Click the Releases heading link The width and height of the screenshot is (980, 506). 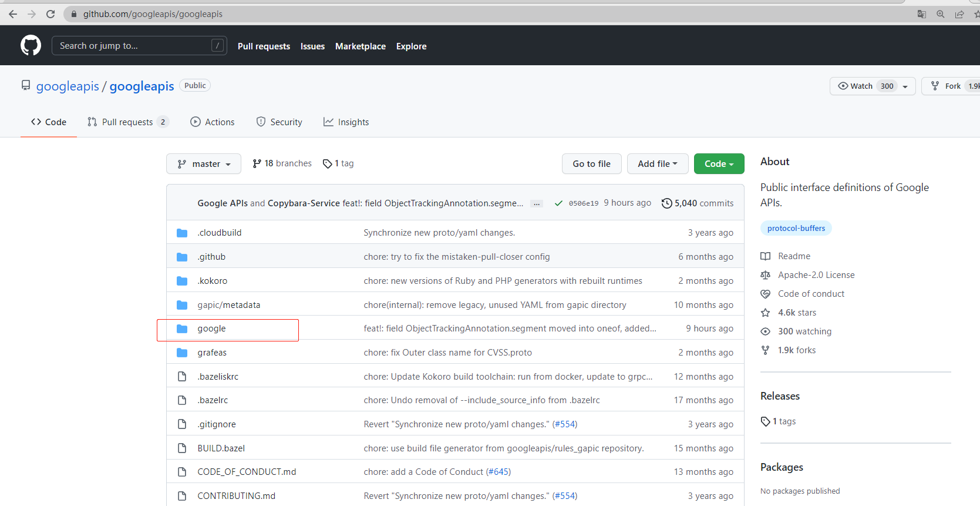780,396
